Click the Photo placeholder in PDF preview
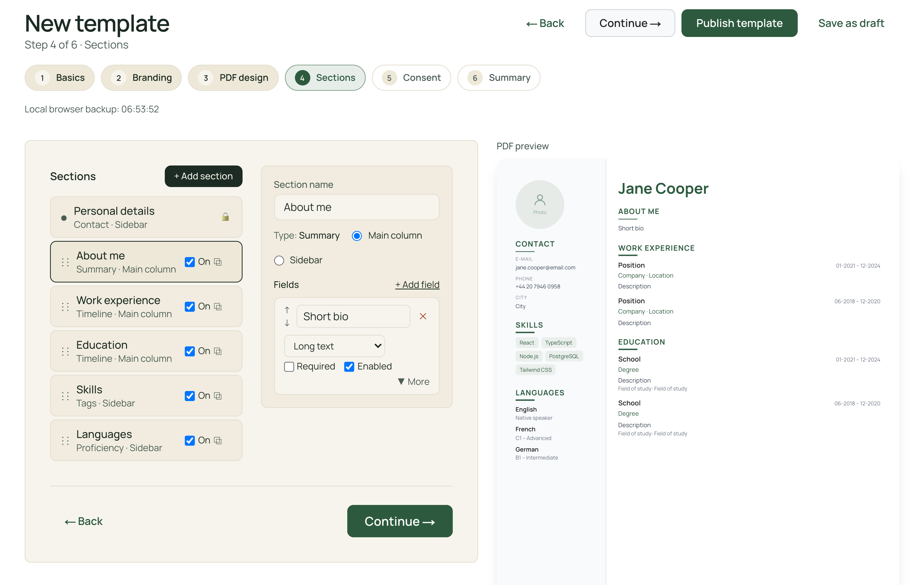The width and height of the screenshot is (924, 585). pos(540,204)
